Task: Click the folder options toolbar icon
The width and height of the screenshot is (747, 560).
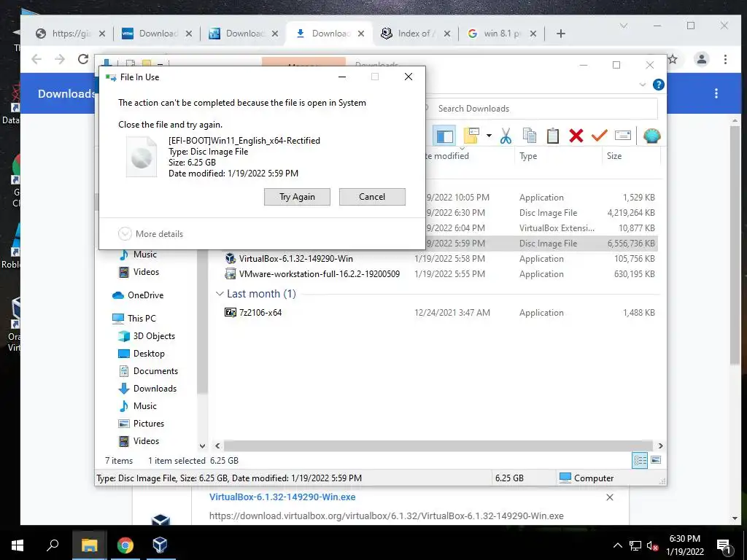Action: coord(471,136)
